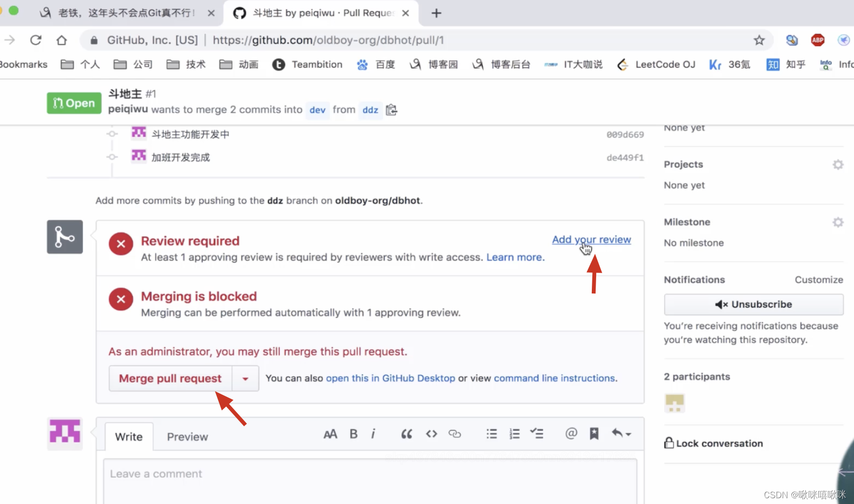The width and height of the screenshot is (854, 504).
Task: Open the participant avatar thumbnail
Action: [x=675, y=403]
